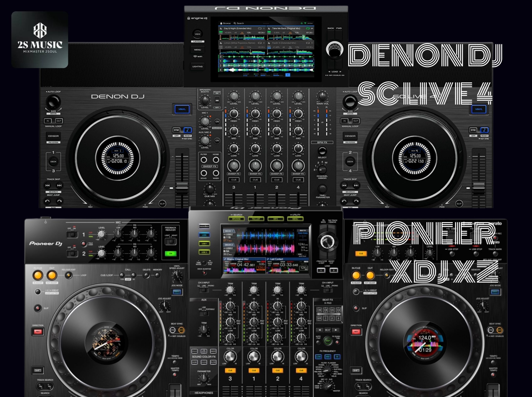Image resolution: width=532 pixels, height=397 pixels.
Task: Open MENU on the Denon Engine DJ panel
Action: pos(197,50)
